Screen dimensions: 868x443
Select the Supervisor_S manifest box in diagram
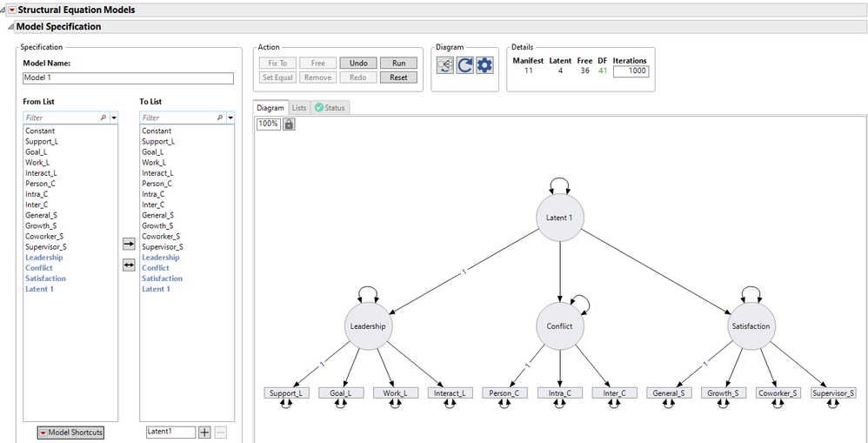coord(834,393)
